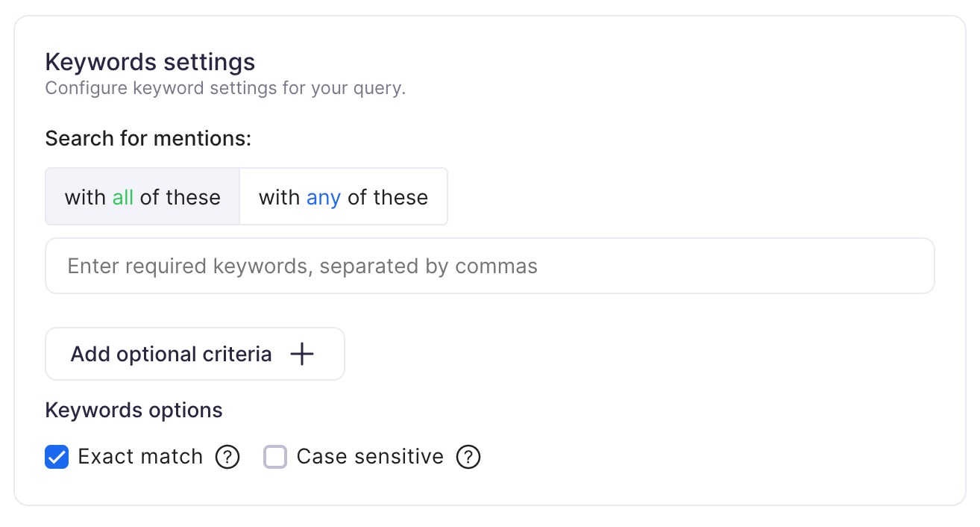Toggle matching mode to all of these
This screenshot has height=527, width=980.
click(142, 196)
